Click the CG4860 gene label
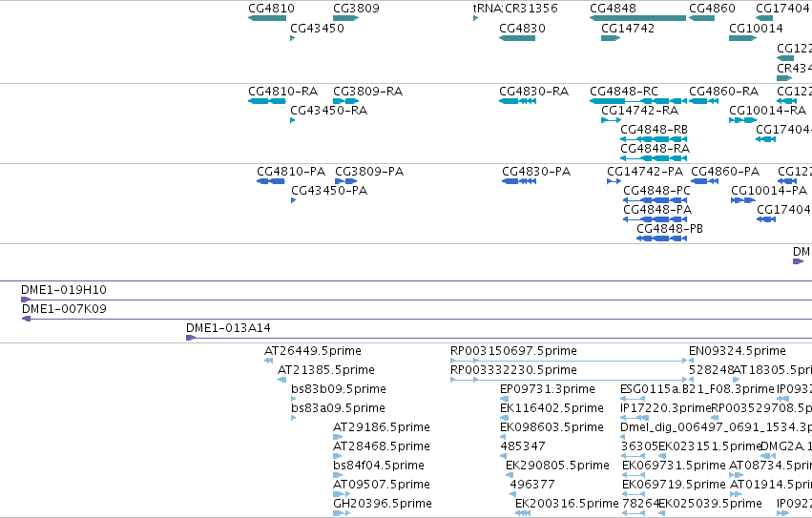This screenshot has height=518, width=812. pyautogui.click(x=712, y=9)
